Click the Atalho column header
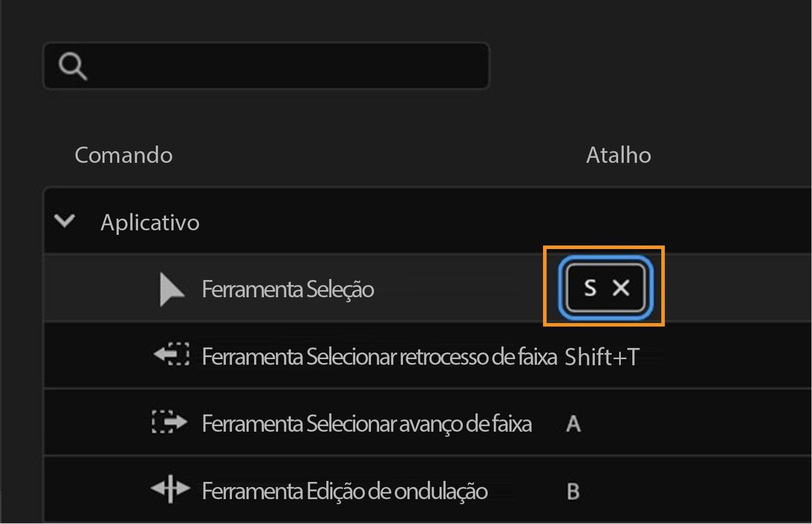This screenshot has width=812, height=524. pos(619,155)
